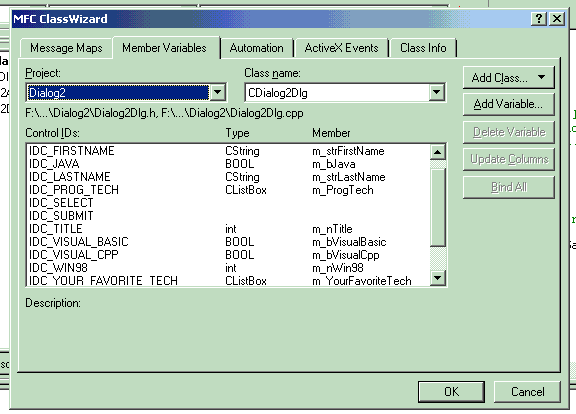576x414 pixels.
Task: Click the list scrollbar up arrow
Action: coord(438,152)
